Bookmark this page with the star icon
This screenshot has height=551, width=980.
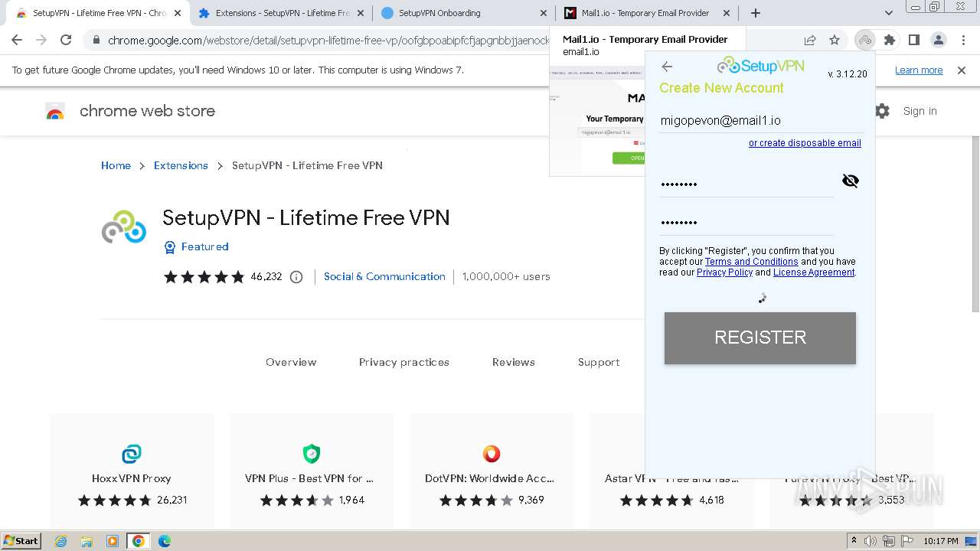click(835, 40)
